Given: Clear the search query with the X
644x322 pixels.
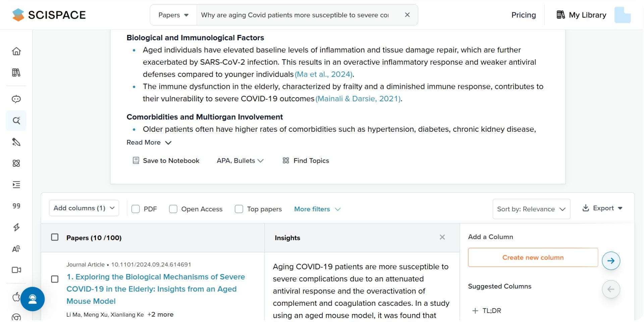Looking at the screenshot, I should coord(407,15).
